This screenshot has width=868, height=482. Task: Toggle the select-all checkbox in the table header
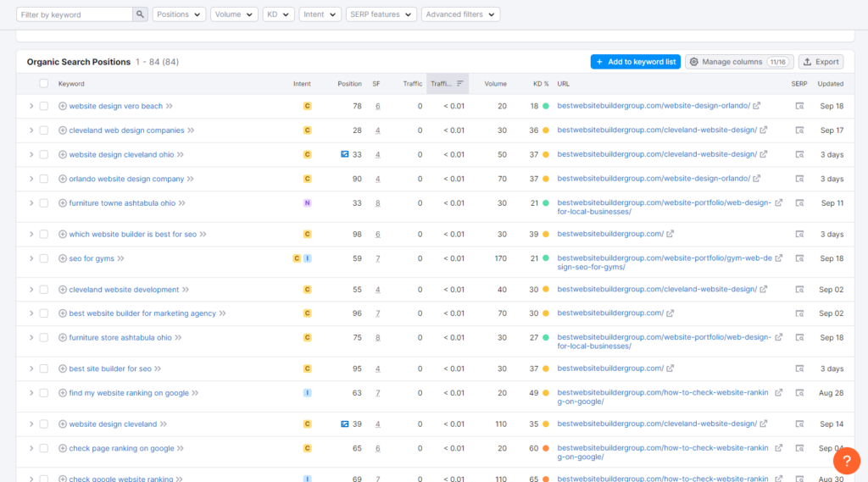(x=44, y=84)
